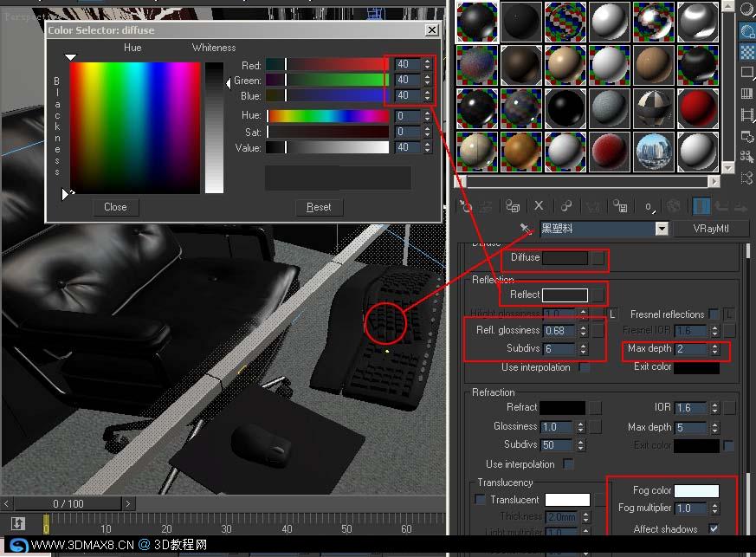Toggle the checkered Background icon
Image resolution: width=756 pixels, height=557 pixels.
(746, 52)
